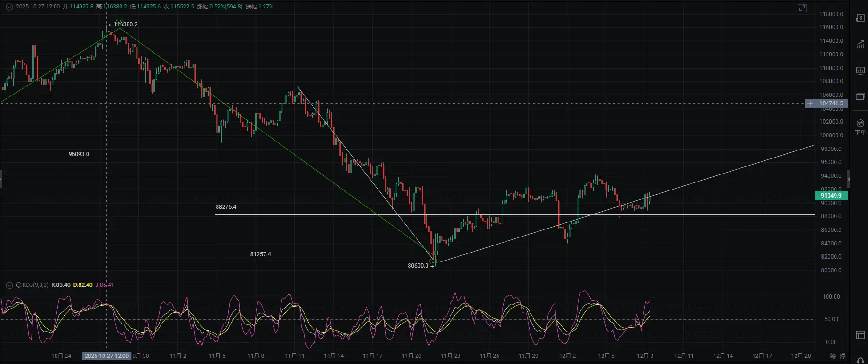The width and height of the screenshot is (868, 364).
Task: Click the 12月 17 date on time axis
Action: 762,356
